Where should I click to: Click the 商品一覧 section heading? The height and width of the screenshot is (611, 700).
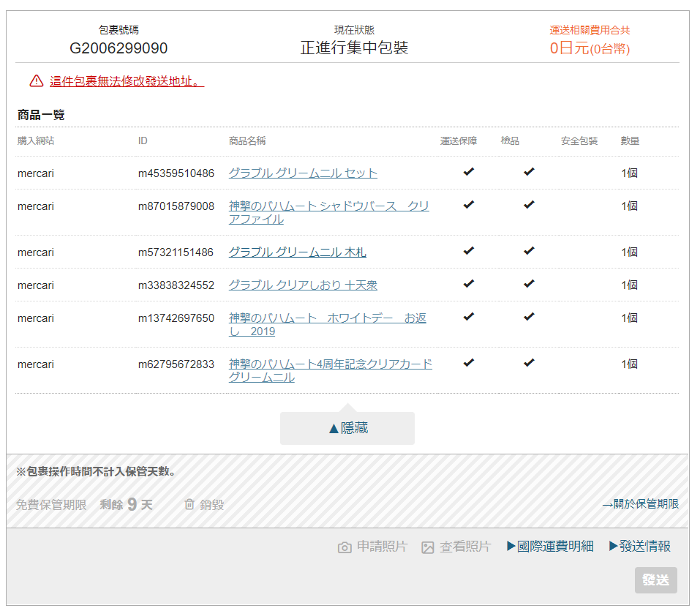41,115
